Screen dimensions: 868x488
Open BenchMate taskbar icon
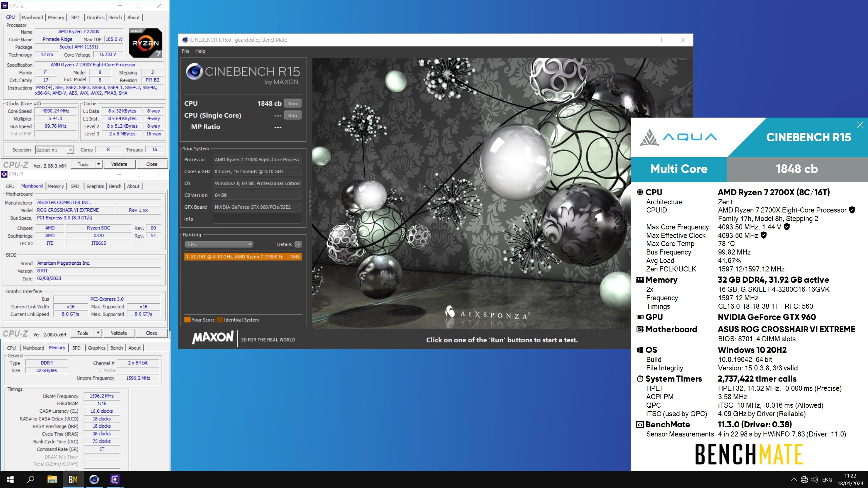[x=73, y=480]
